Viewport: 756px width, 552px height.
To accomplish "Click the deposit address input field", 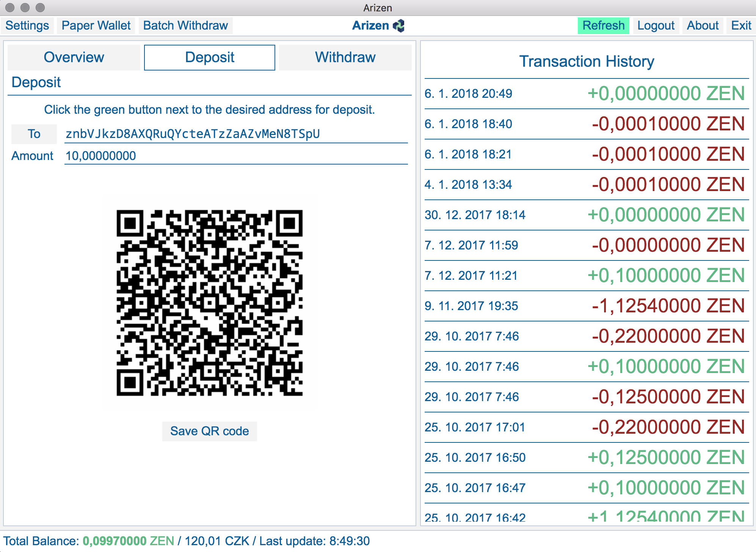I will (x=236, y=134).
